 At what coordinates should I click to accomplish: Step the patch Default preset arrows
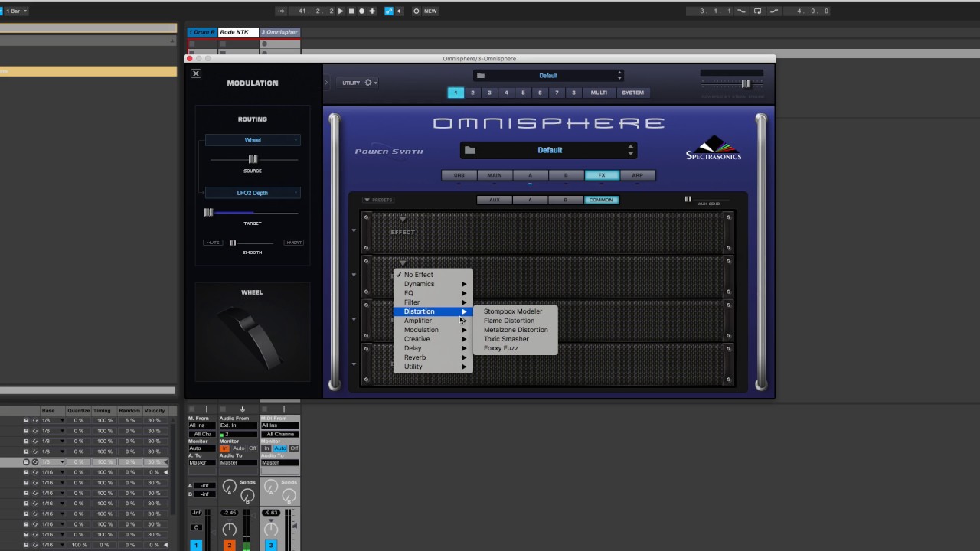631,150
